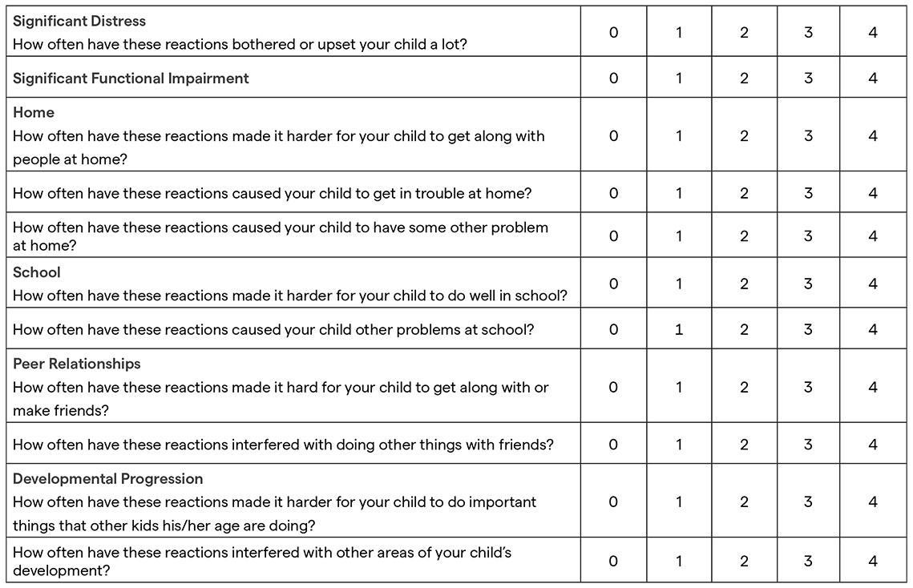Select 1 for doing well in school question
Viewport: 913px width, 588px height.
tap(679, 284)
